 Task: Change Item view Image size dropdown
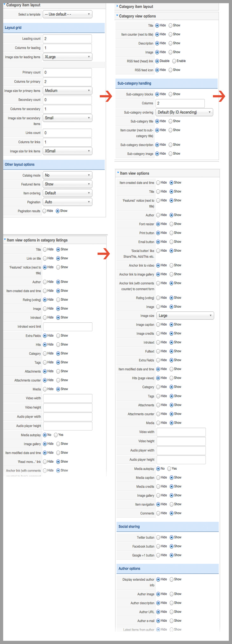(185, 316)
